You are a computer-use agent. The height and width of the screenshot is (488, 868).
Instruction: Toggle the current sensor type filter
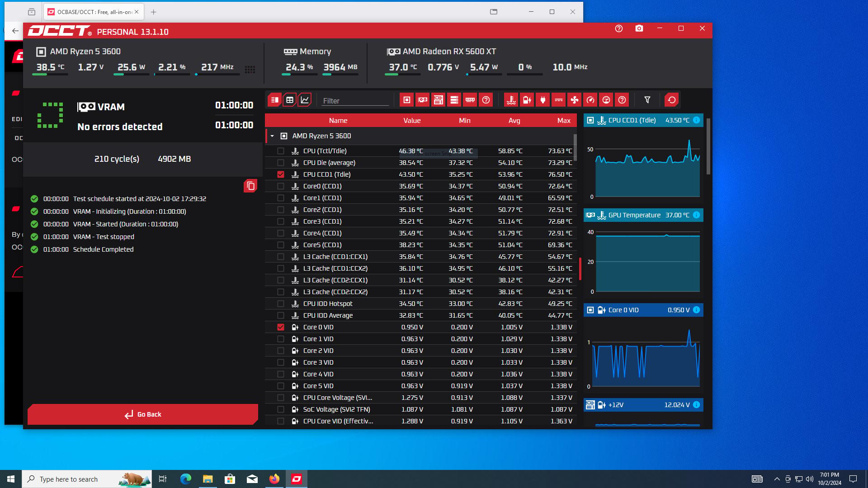[559, 100]
